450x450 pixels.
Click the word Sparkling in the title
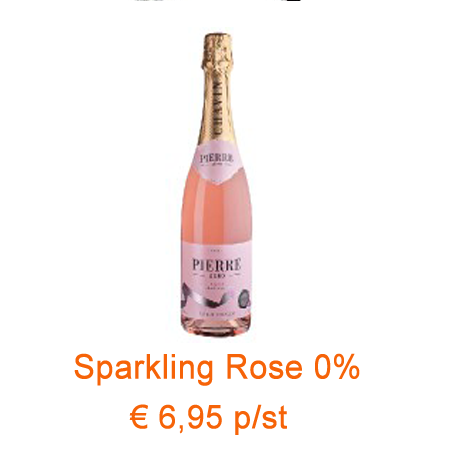tap(143, 369)
